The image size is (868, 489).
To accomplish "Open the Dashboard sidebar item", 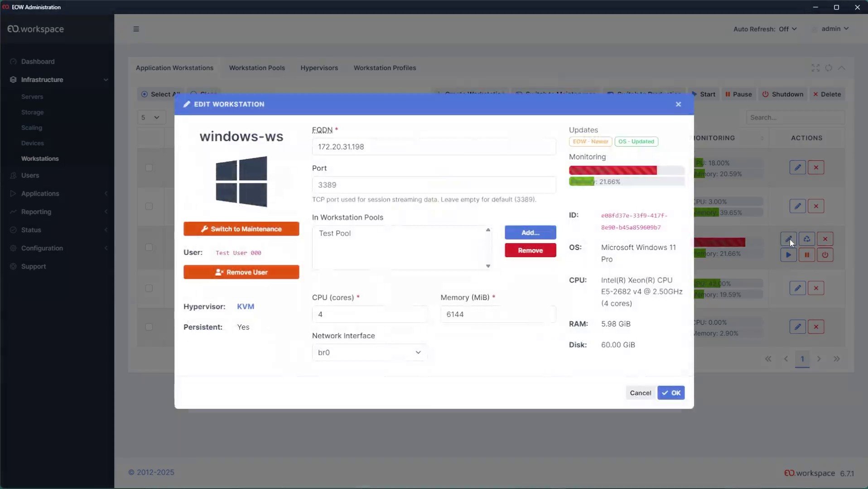I will [x=38, y=62].
